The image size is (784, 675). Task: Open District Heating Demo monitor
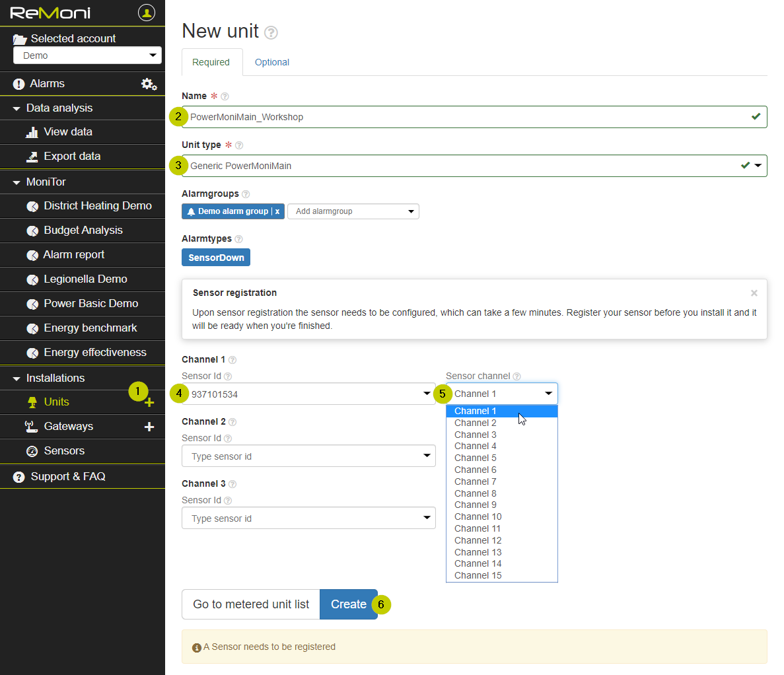pyautogui.click(x=83, y=206)
